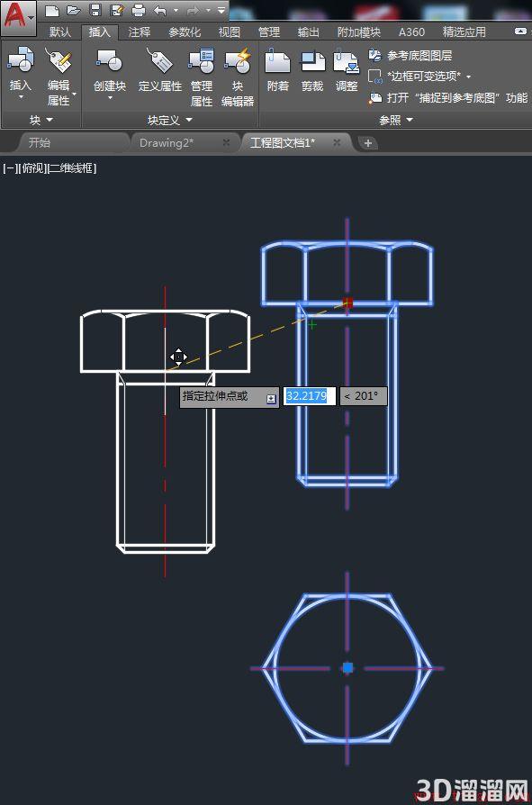This screenshot has height=805, width=532.
Task: Switch to the 默认 ribbon tab
Action: tap(59, 32)
